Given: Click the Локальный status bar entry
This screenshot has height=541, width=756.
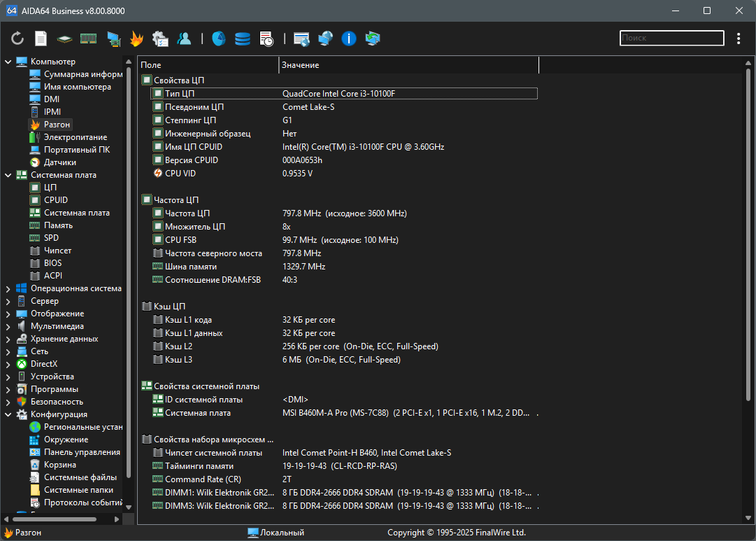Looking at the screenshot, I should [276, 533].
